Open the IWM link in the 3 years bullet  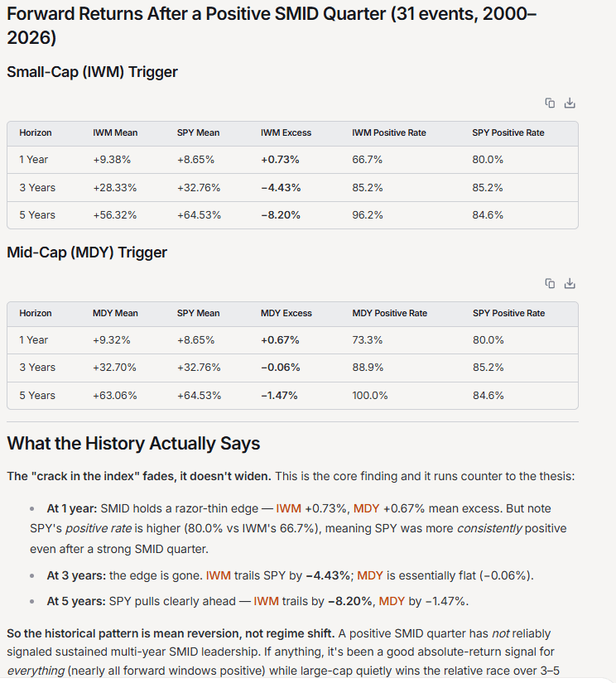[219, 575]
